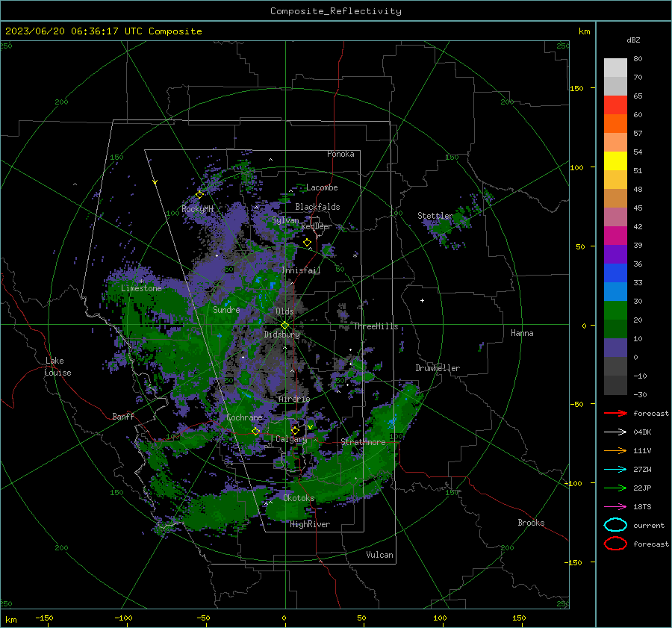672x628 pixels.
Task: Click the Sylvan label on the map
Action: [285, 220]
